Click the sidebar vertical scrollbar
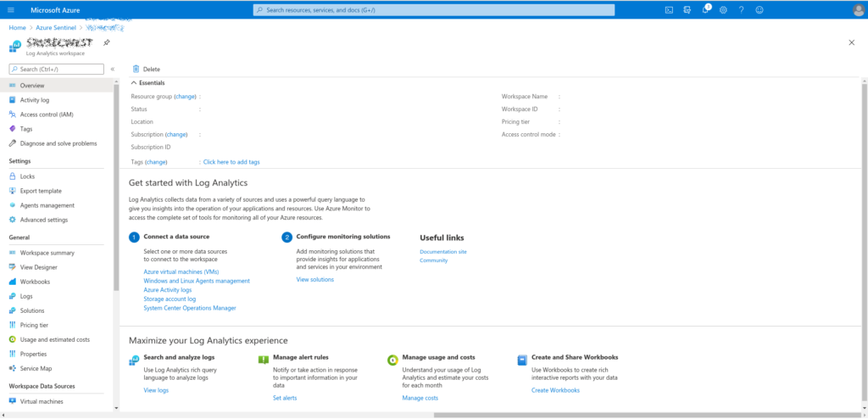The image size is (868, 419). [x=115, y=187]
